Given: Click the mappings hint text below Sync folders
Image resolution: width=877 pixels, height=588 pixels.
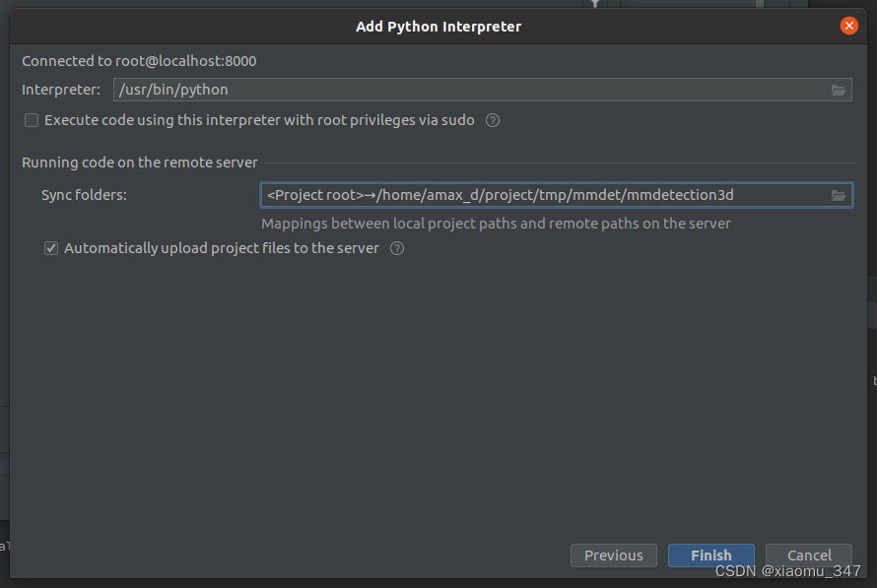Looking at the screenshot, I should pyautogui.click(x=496, y=224).
